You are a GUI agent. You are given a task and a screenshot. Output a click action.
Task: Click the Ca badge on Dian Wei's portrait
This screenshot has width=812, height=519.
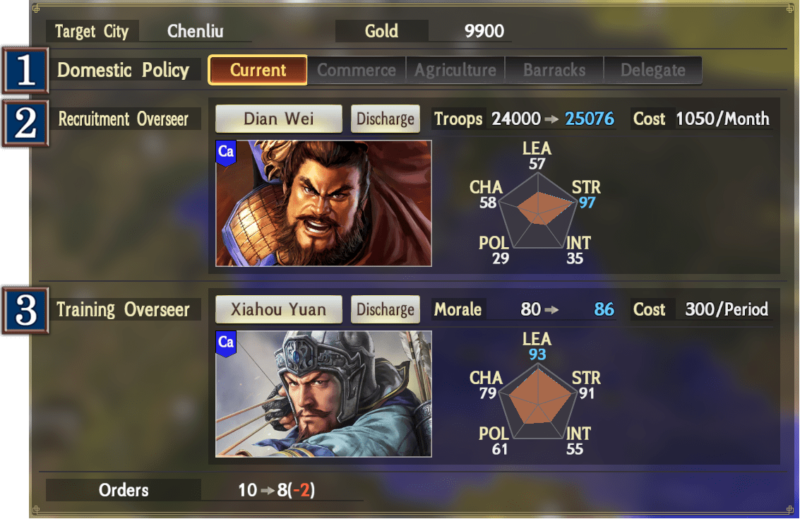coord(226,153)
